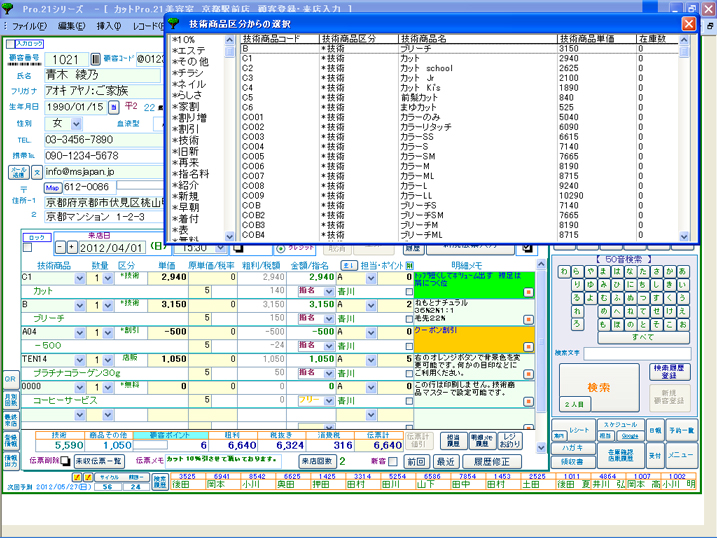This screenshot has width=717, height=538.
Task: Open the ファイル(F) menu
Action: [x=30, y=24]
